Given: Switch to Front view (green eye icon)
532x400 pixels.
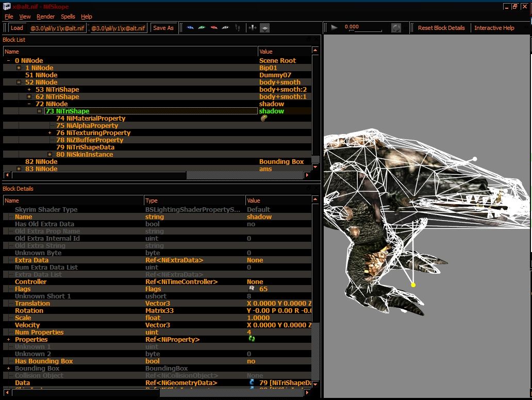Looking at the screenshot, I should tap(202, 28).
